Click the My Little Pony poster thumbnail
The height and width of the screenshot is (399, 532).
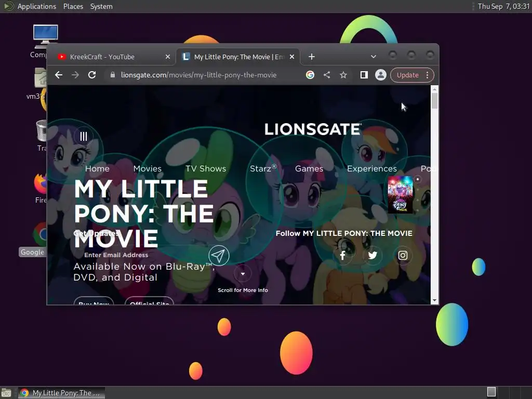point(401,194)
